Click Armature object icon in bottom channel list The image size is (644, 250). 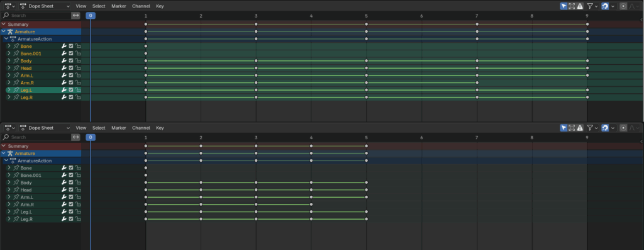point(10,154)
